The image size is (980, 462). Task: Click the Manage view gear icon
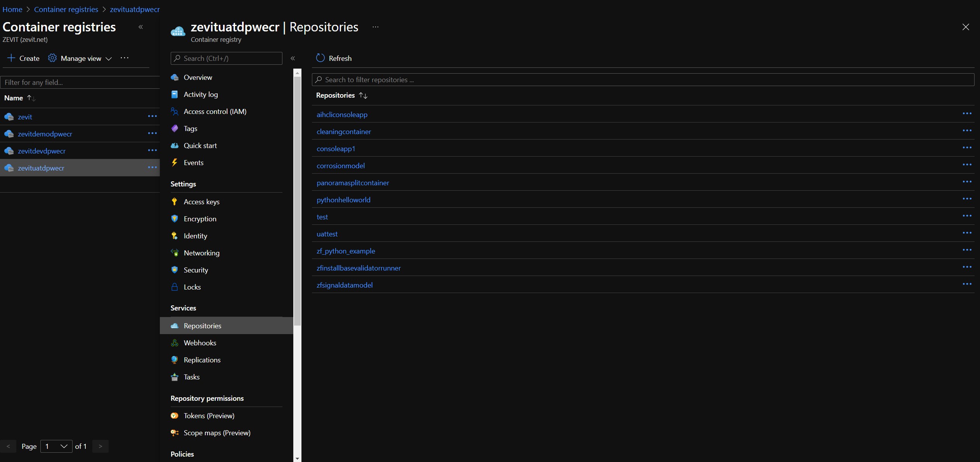click(x=52, y=58)
